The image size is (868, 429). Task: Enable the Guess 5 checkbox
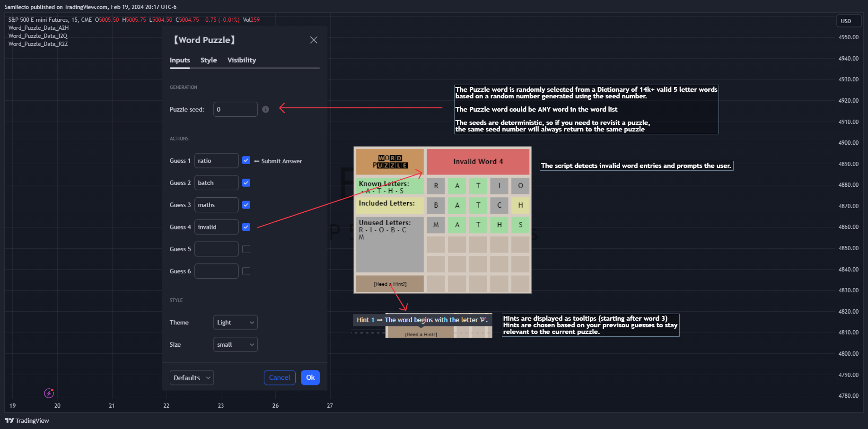tap(246, 249)
